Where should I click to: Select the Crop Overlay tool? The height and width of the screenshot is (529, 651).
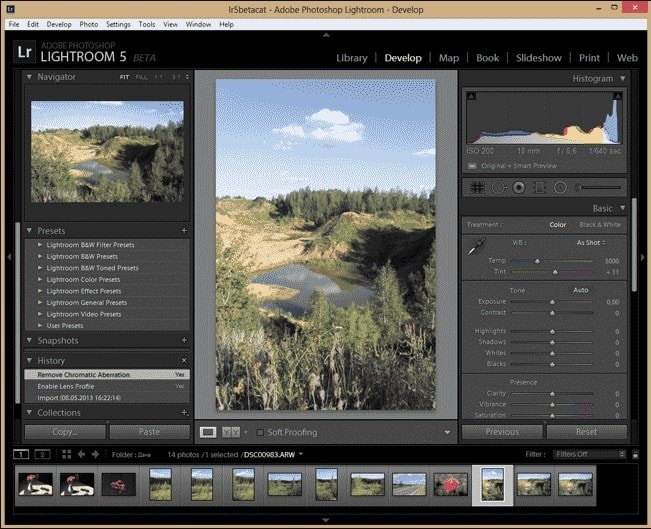click(478, 187)
